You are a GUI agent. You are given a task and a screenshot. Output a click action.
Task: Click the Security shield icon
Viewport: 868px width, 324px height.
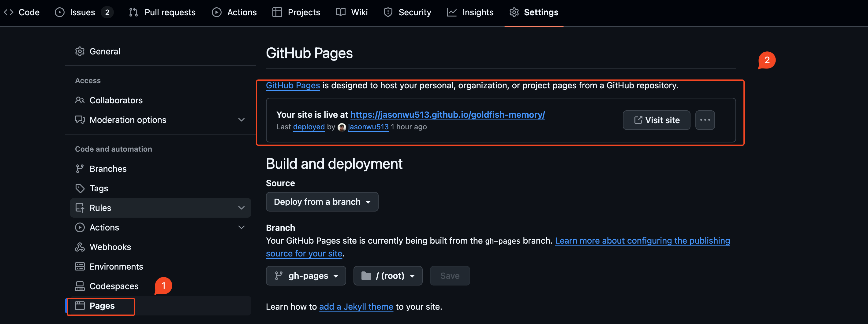(388, 13)
